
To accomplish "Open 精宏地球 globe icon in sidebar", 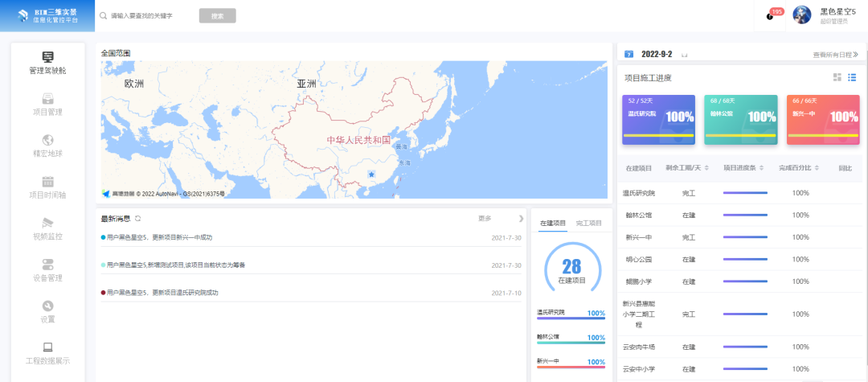I will click(x=48, y=139).
